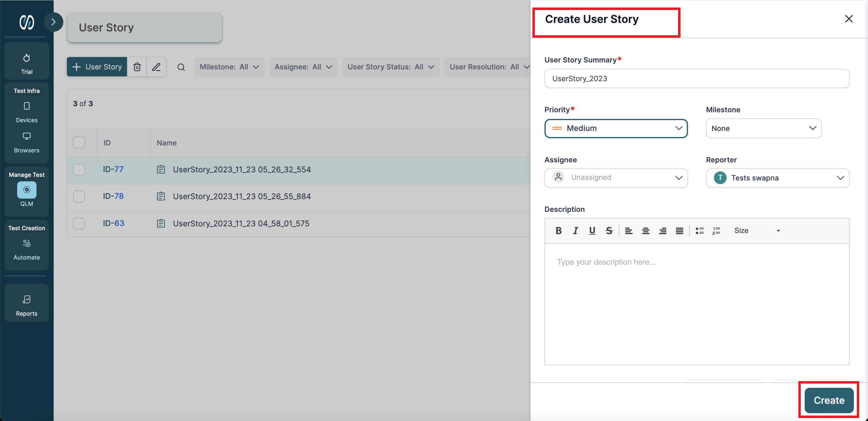The width and height of the screenshot is (868, 421).
Task: Click story name UserStory_2023_11_23 05_26_32_554
Action: pyautogui.click(x=241, y=169)
